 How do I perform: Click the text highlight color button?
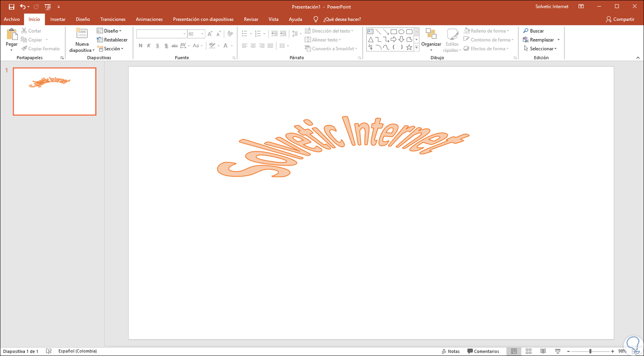(x=212, y=46)
